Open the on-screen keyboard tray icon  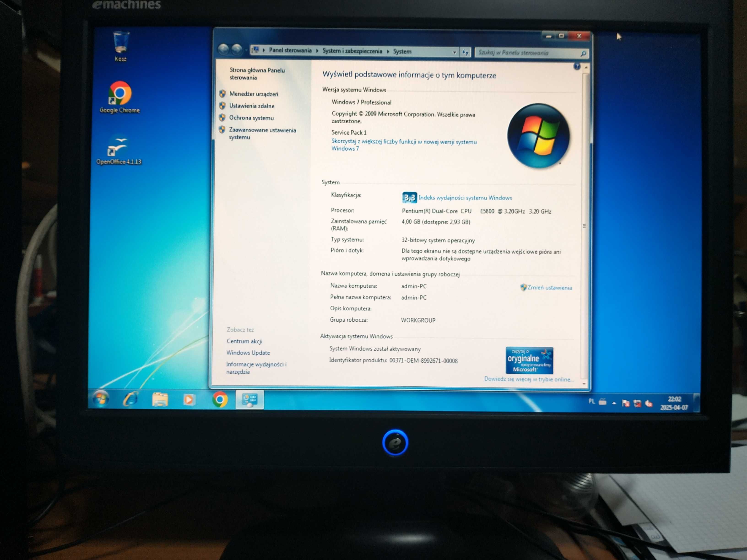(602, 402)
